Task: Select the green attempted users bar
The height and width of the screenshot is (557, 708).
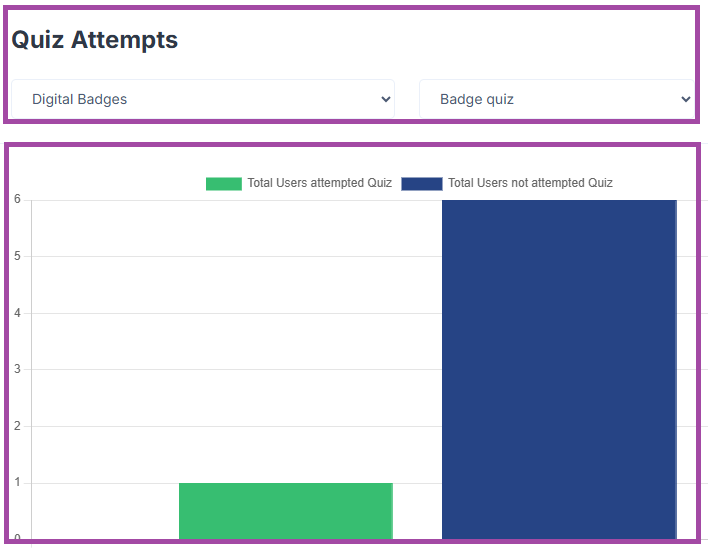Action: [x=285, y=511]
